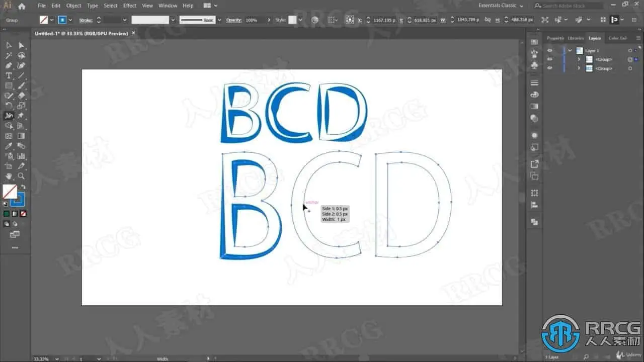Select the Magic Wand tool
644x362 pixels.
pos(9,56)
